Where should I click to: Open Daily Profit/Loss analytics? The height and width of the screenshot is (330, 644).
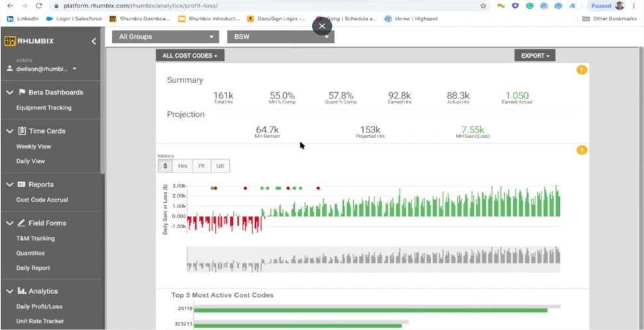[40, 307]
